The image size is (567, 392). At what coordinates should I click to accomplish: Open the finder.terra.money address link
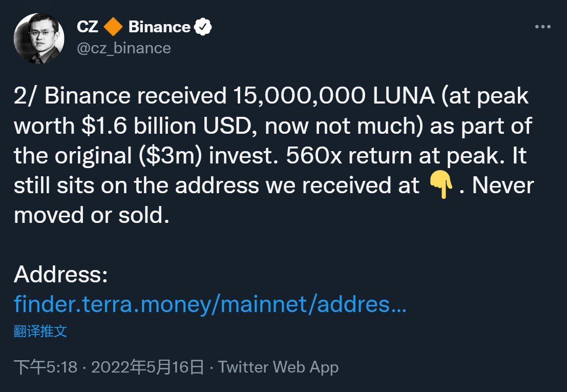pyautogui.click(x=210, y=304)
